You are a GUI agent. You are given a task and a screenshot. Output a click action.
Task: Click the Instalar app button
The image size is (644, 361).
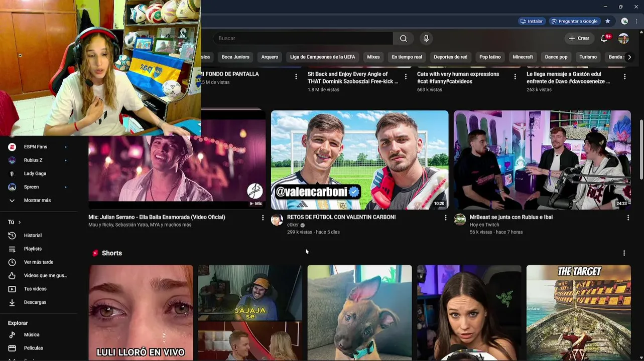click(x=532, y=21)
